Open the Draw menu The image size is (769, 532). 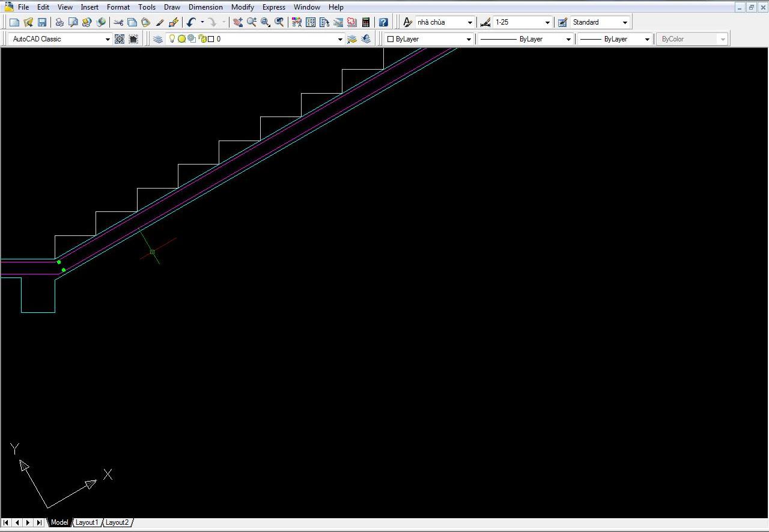click(x=172, y=7)
